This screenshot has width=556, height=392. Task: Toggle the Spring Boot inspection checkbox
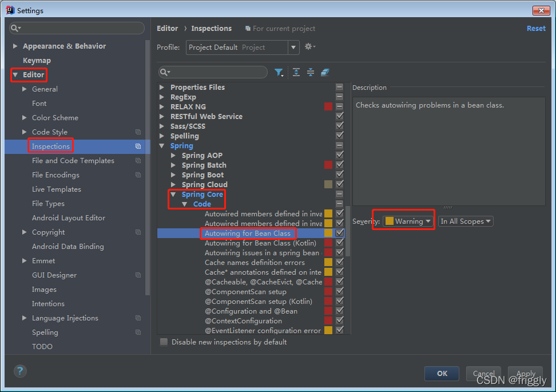point(340,175)
